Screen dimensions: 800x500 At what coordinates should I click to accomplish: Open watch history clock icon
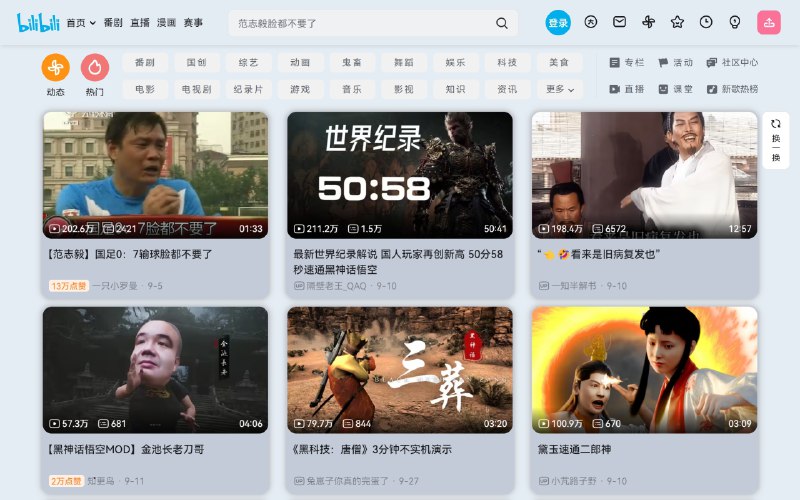[706, 22]
